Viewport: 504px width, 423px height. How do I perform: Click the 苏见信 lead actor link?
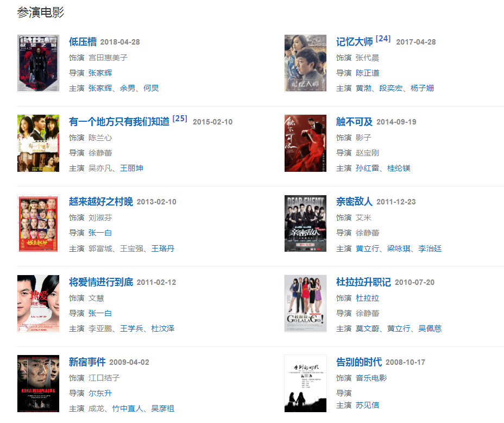(367, 405)
